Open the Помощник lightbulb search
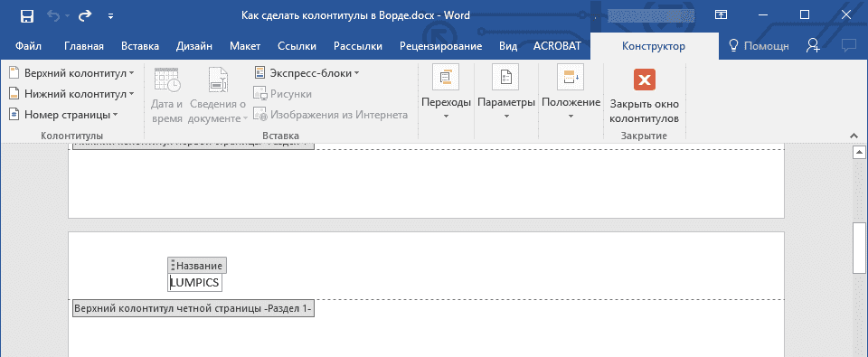This screenshot has width=868, height=357. coord(759,46)
